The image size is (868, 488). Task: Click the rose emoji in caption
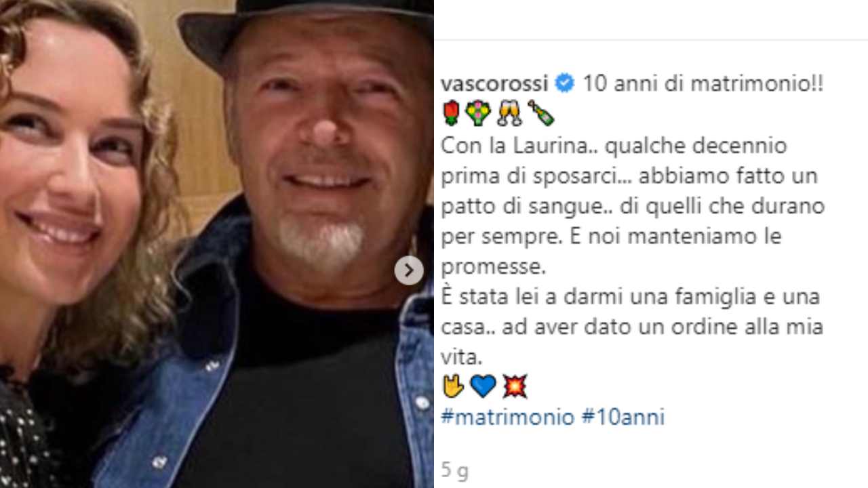click(x=452, y=114)
